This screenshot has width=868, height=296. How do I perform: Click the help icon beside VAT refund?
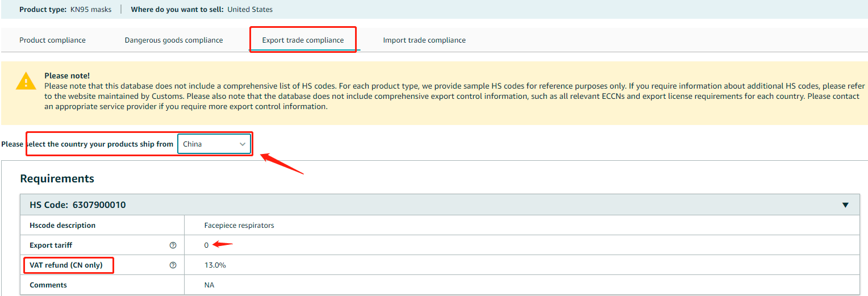click(x=173, y=265)
